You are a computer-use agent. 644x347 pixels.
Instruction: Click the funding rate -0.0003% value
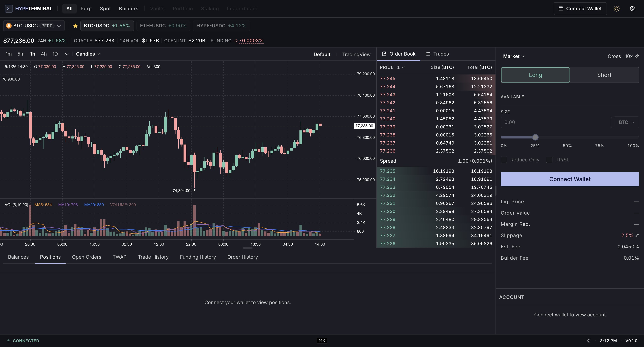251,41
